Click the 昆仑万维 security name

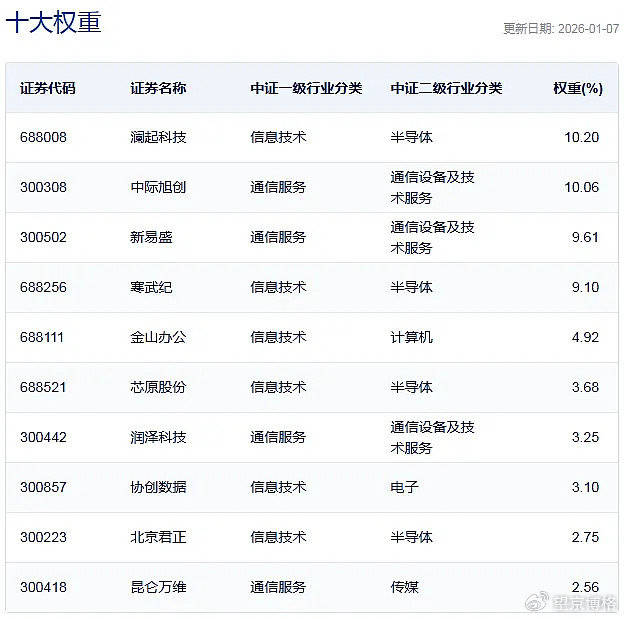[x=158, y=587]
